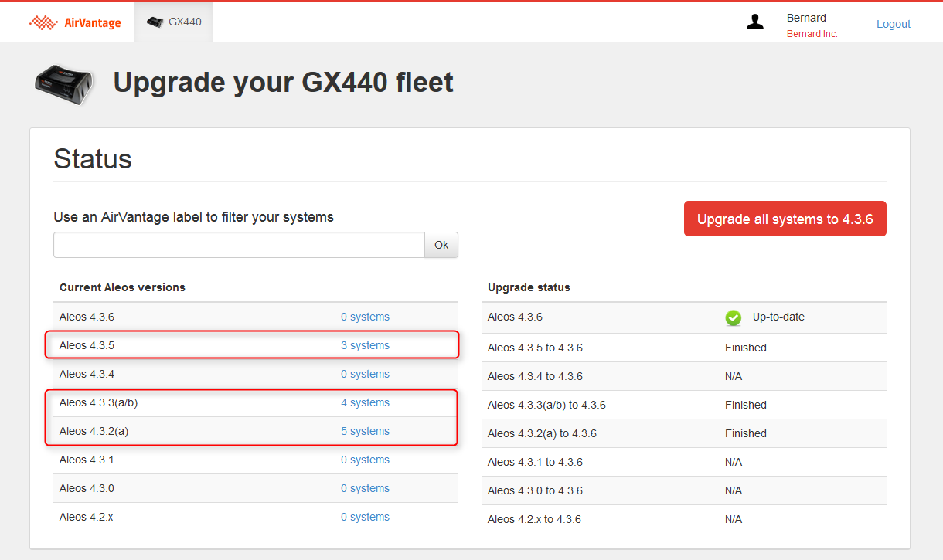
Task: Open 0 systems link for Aleos 4.3.0
Action: [365, 488]
